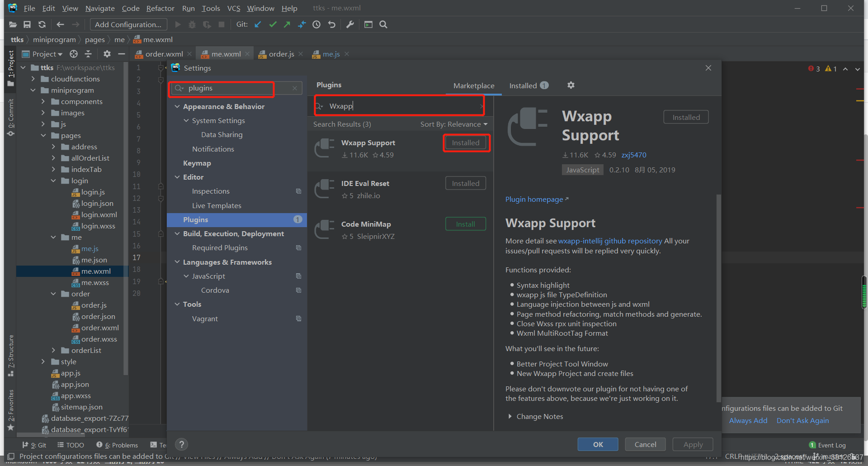
Task: Click the plugin description scrollbar
Action: (x=718, y=299)
